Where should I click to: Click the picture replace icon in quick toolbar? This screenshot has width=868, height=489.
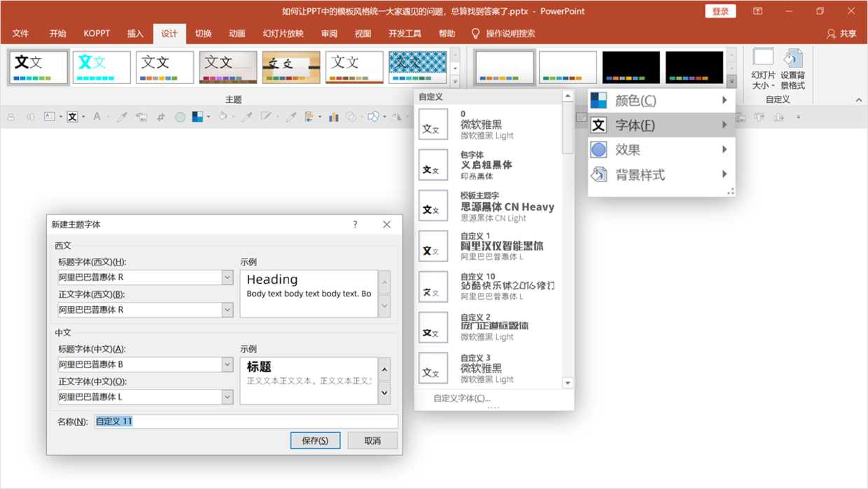[141, 117]
